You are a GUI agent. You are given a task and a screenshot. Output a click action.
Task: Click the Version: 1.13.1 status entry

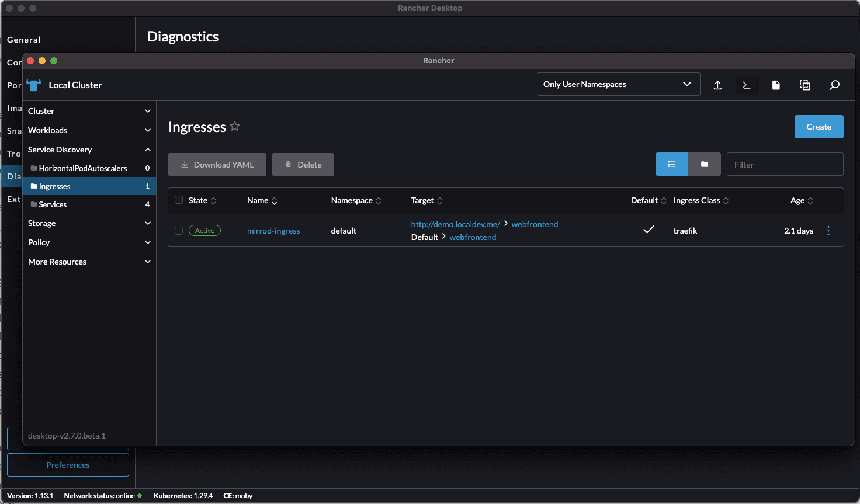point(30,496)
